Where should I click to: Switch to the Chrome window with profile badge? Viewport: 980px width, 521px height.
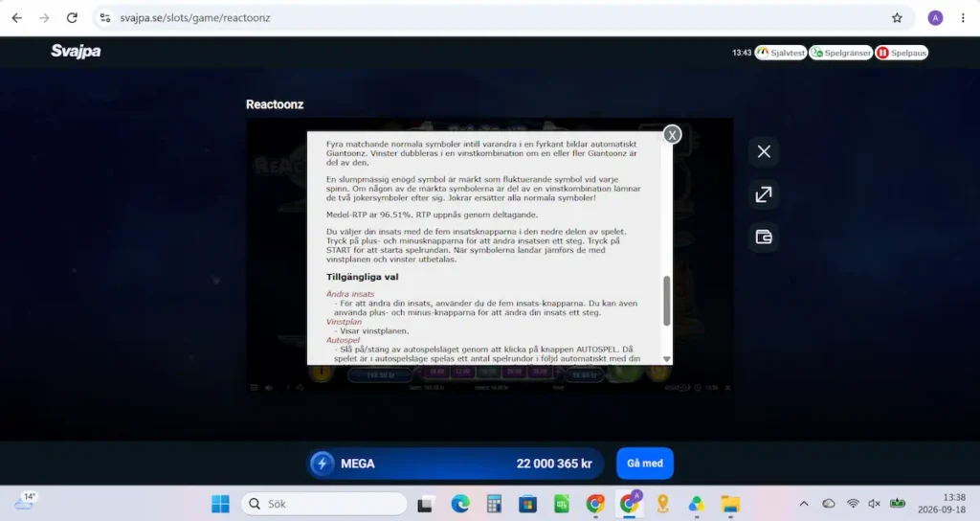click(x=629, y=504)
